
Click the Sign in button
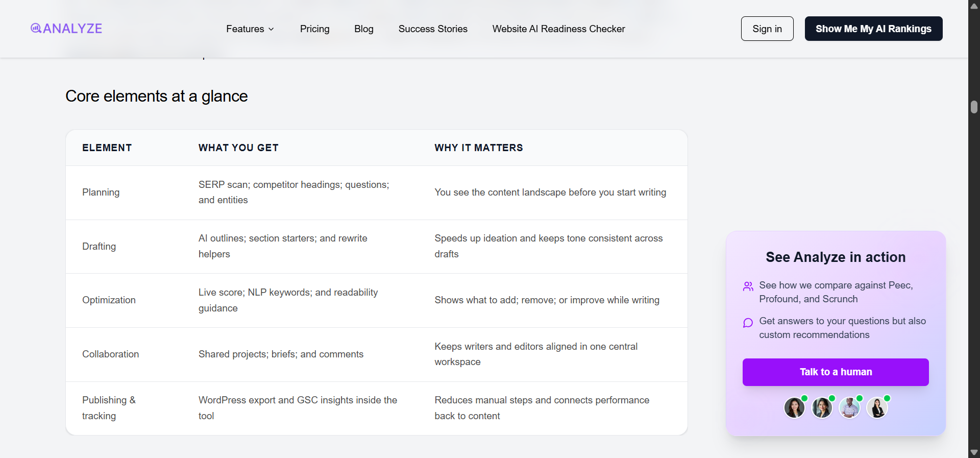767,29
